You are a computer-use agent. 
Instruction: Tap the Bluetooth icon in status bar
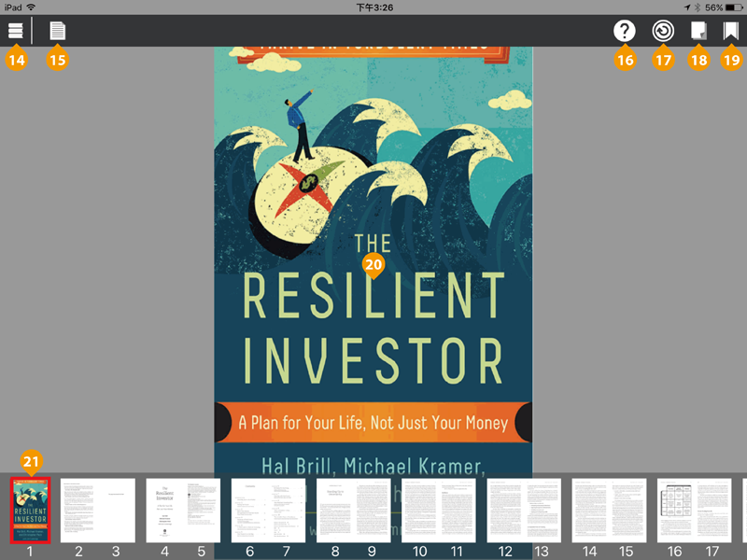point(698,7)
